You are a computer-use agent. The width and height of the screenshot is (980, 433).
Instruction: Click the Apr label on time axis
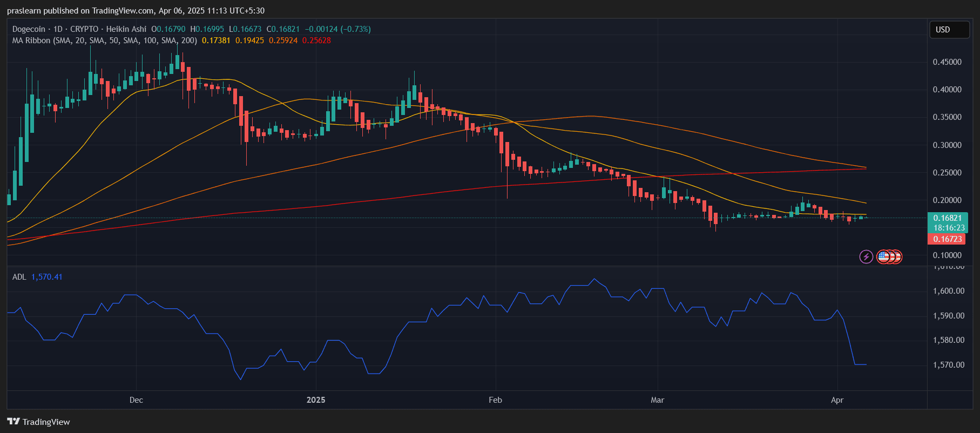click(837, 400)
